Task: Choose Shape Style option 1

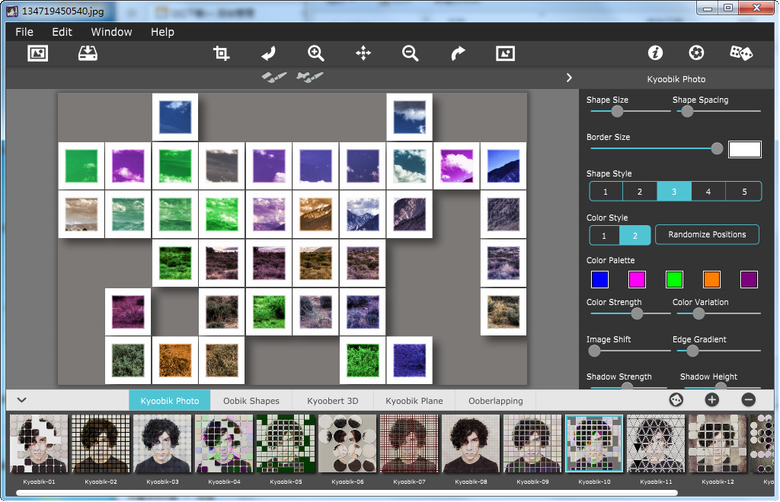Action: [x=606, y=192]
